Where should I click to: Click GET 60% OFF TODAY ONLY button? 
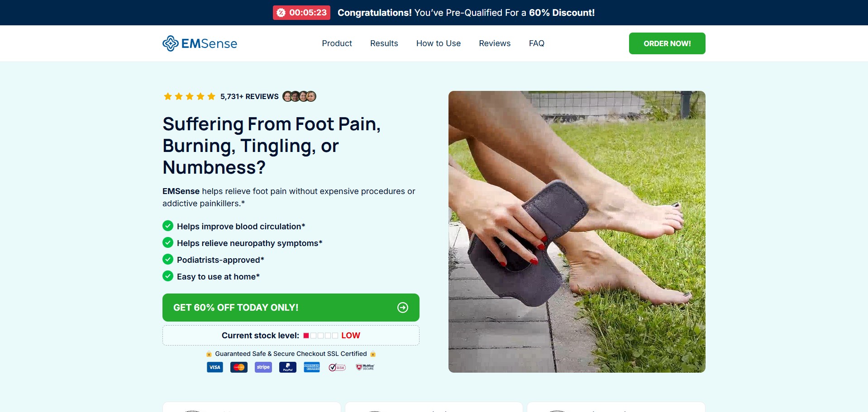291,308
